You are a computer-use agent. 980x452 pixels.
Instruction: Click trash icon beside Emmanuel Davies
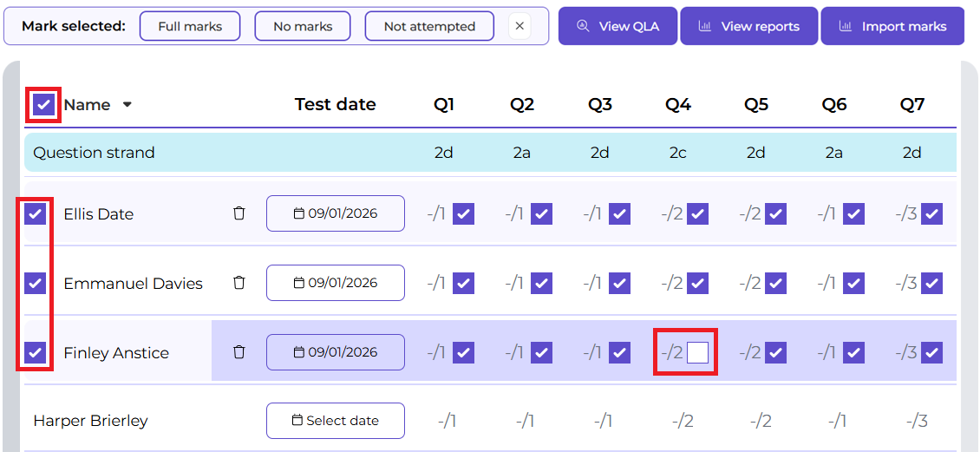(x=239, y=283)
